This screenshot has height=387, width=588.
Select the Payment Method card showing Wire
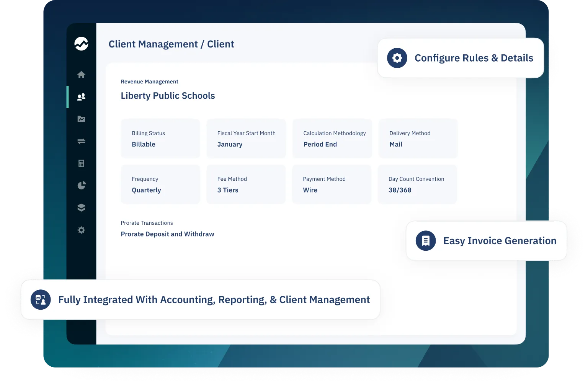pyautogui.click(x=332, y=184)
